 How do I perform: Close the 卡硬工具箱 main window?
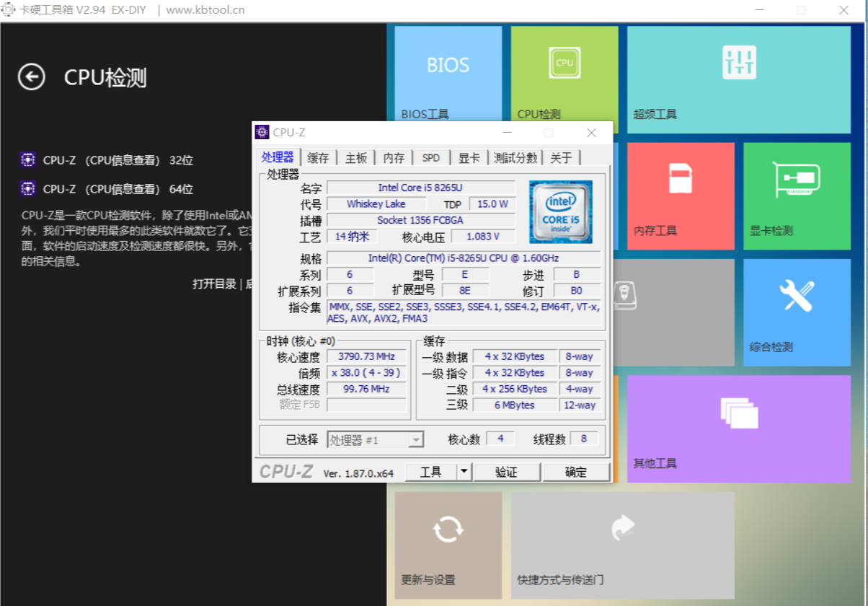[x=843, y=10]
